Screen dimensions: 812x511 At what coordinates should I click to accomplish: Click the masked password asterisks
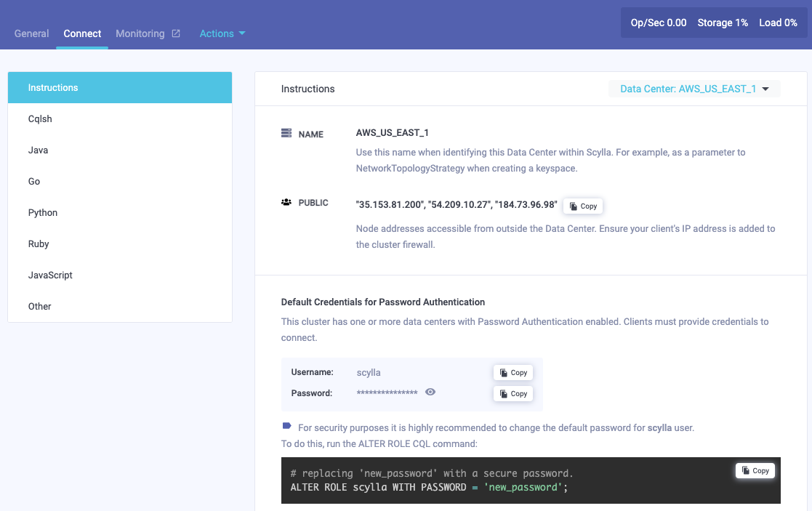tap(387, 393)
